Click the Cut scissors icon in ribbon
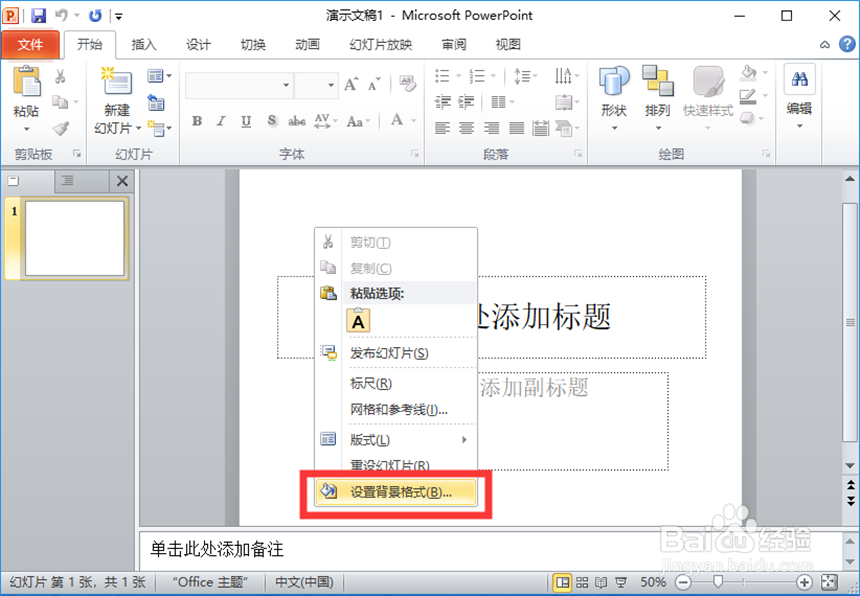 [60, 76]
